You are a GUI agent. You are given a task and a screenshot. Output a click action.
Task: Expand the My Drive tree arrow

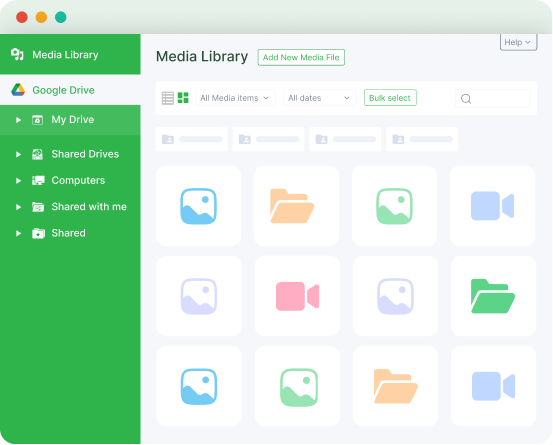click(18, 120)
